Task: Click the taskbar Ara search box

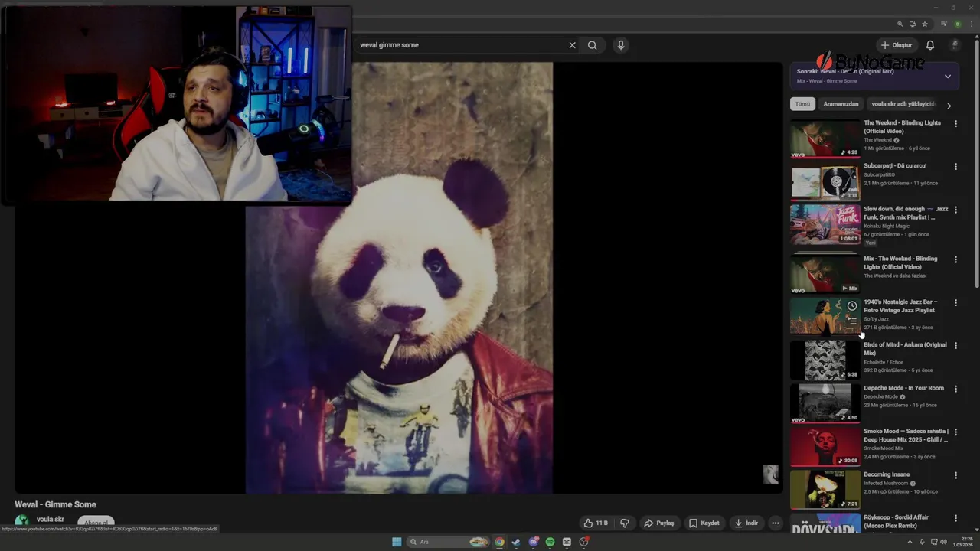Action: point(448,542)
